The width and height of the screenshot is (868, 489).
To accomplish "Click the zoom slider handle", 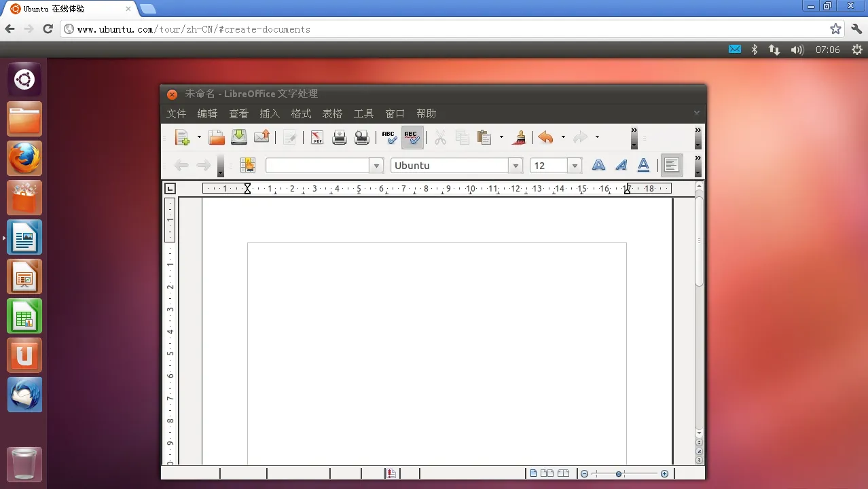I will 619,473.
